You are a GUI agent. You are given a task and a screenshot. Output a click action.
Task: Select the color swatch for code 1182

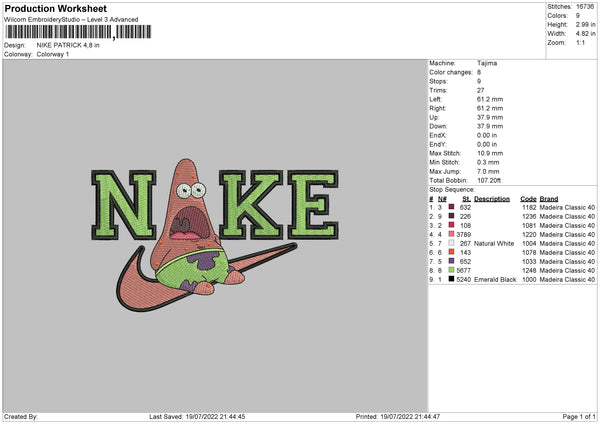(x=452, y=207)
